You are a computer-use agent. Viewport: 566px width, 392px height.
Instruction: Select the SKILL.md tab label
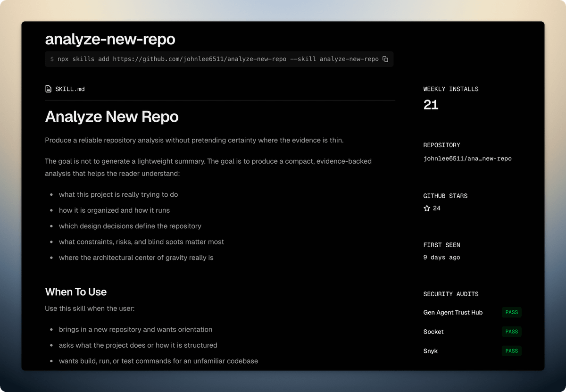coord(70,89)
